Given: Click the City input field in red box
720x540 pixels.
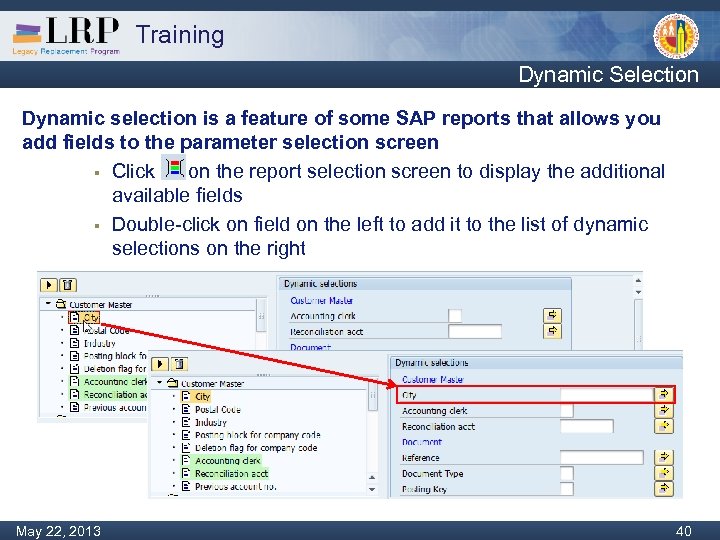Looking at the screenshot, I should [x=607, y=394].
